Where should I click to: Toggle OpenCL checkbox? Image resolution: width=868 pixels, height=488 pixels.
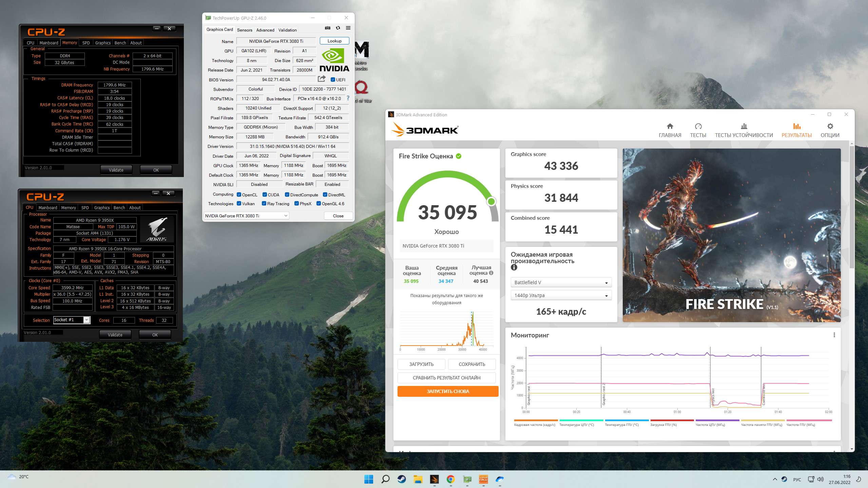click(239, 195)
